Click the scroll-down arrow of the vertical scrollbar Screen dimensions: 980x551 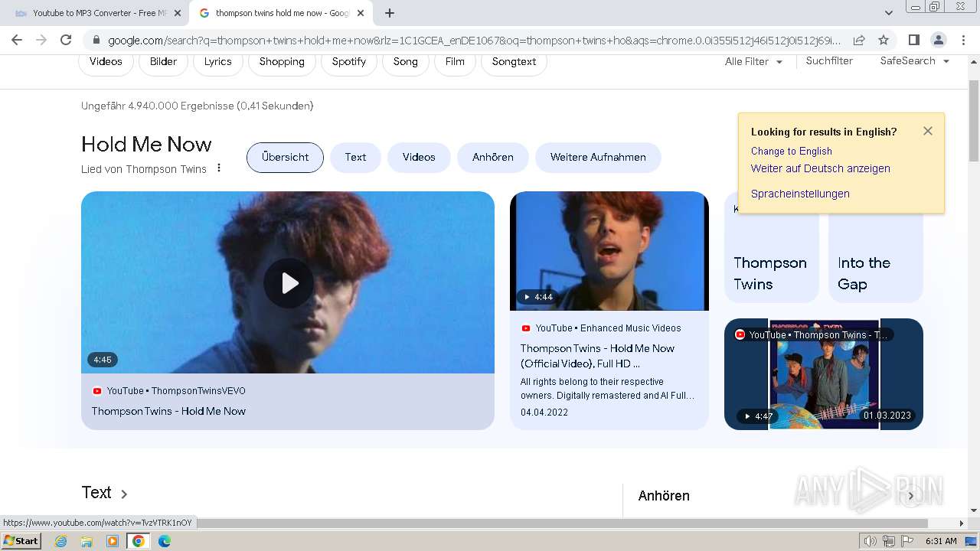click(x=973, y=510)
